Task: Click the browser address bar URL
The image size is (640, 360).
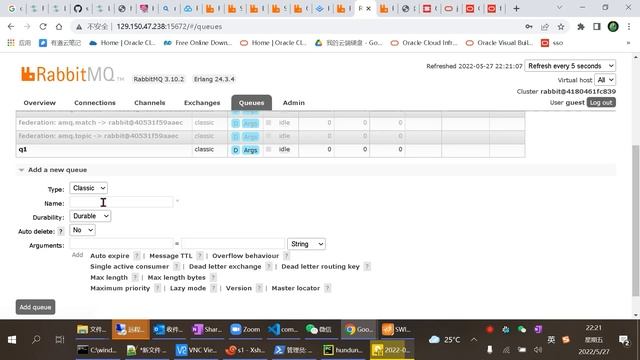Action: [x=169, y=27]
